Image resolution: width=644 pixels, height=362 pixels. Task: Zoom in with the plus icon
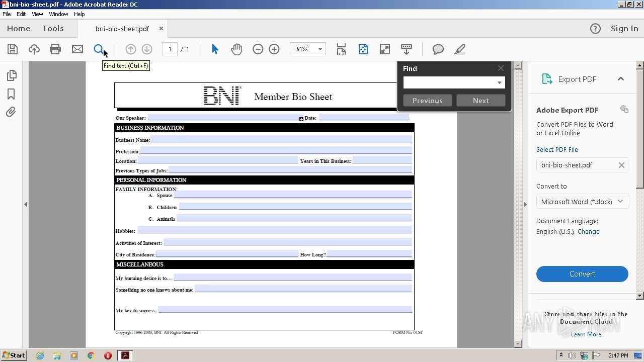point(274,49)
